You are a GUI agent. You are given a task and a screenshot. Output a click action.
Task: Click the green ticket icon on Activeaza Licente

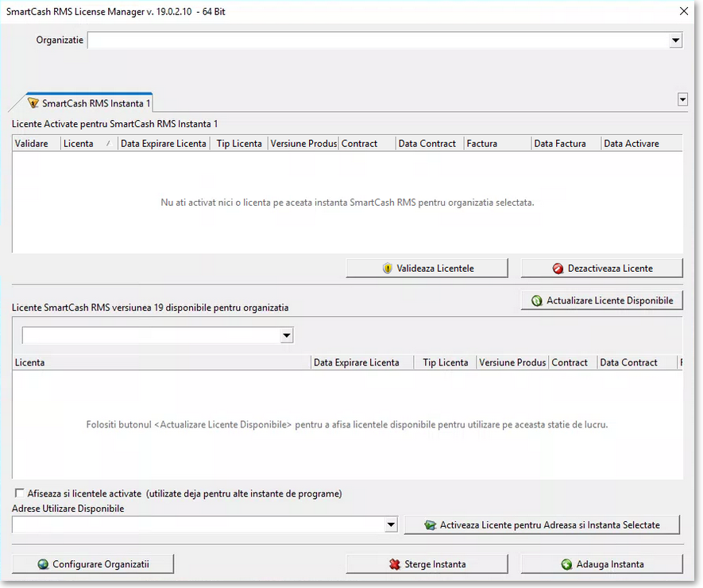point(430,524)
